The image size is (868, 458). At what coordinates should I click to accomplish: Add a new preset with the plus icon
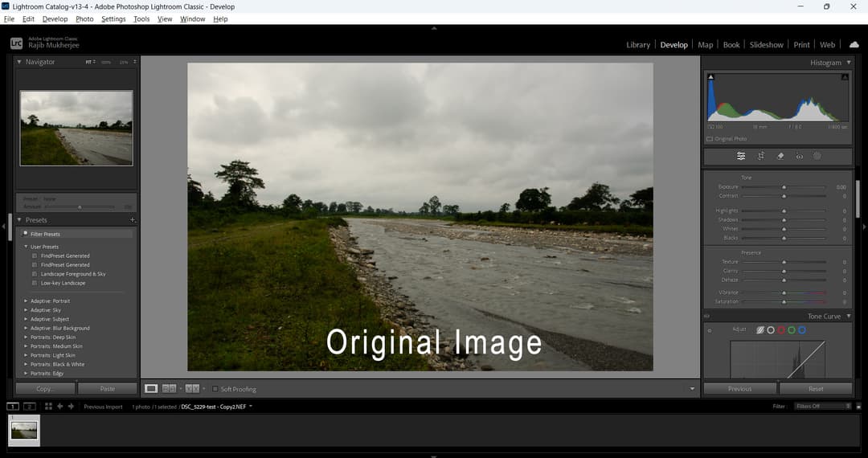click(133, 219)
